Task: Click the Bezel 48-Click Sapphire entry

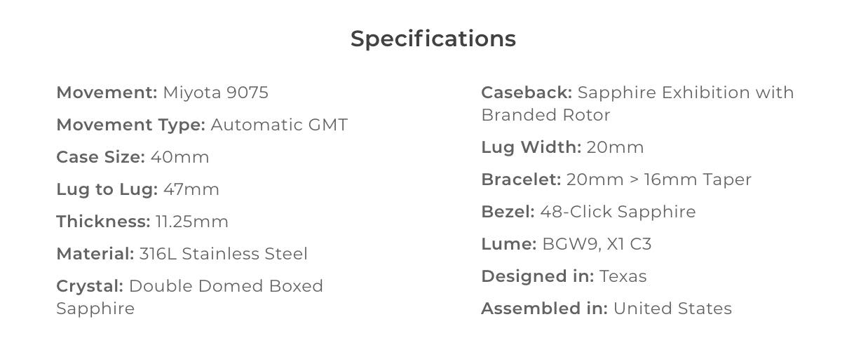Action: pos(588,212)
